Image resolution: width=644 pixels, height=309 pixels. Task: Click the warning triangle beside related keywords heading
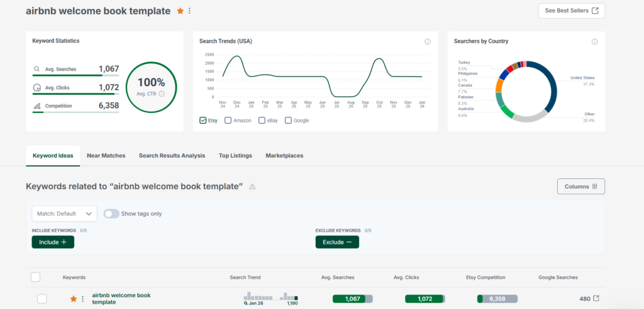tap(252, 187)
